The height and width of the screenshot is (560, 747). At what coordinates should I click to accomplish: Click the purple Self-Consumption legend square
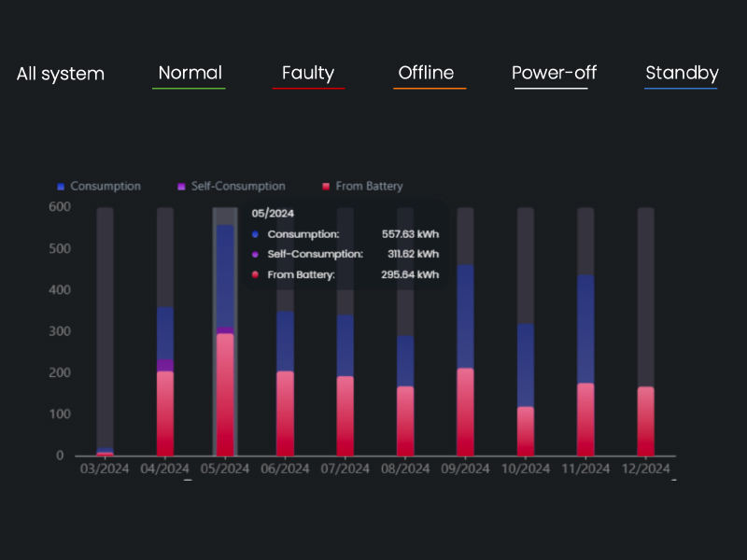tap(181, 187)
